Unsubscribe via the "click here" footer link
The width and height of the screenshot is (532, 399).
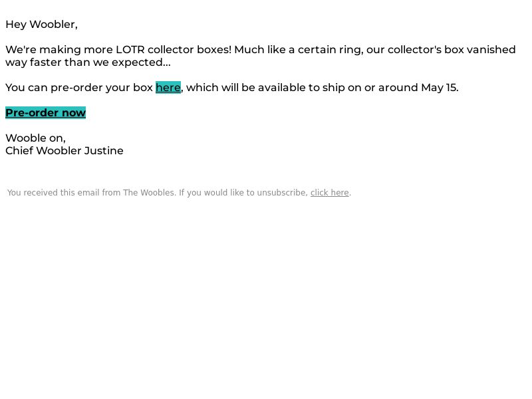click(x=329, y=193)
